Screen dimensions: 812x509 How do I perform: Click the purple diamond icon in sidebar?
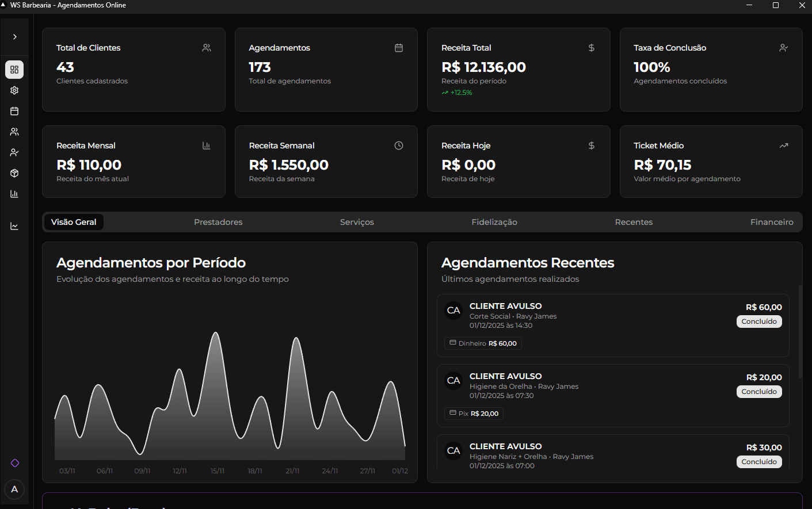15,463
